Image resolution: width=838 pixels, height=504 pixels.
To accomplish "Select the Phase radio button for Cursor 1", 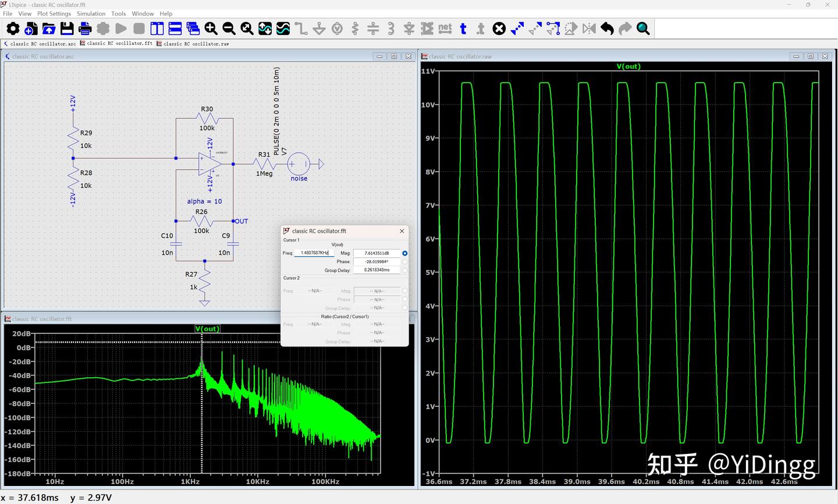I will tap(404, 262).
